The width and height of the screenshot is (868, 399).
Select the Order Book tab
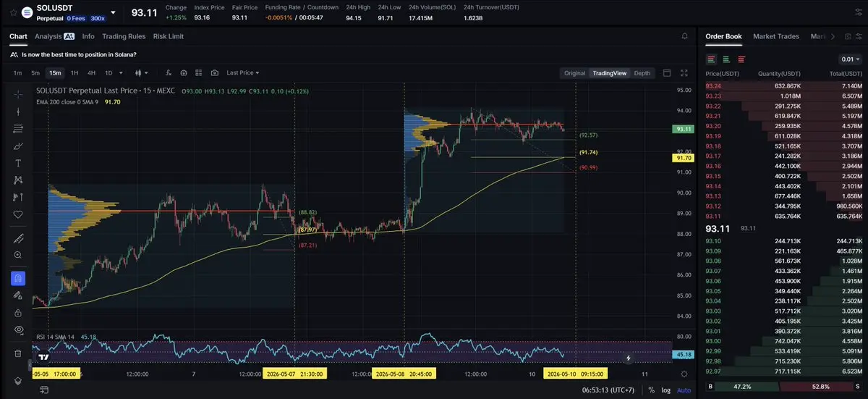(x=723, y=36)
